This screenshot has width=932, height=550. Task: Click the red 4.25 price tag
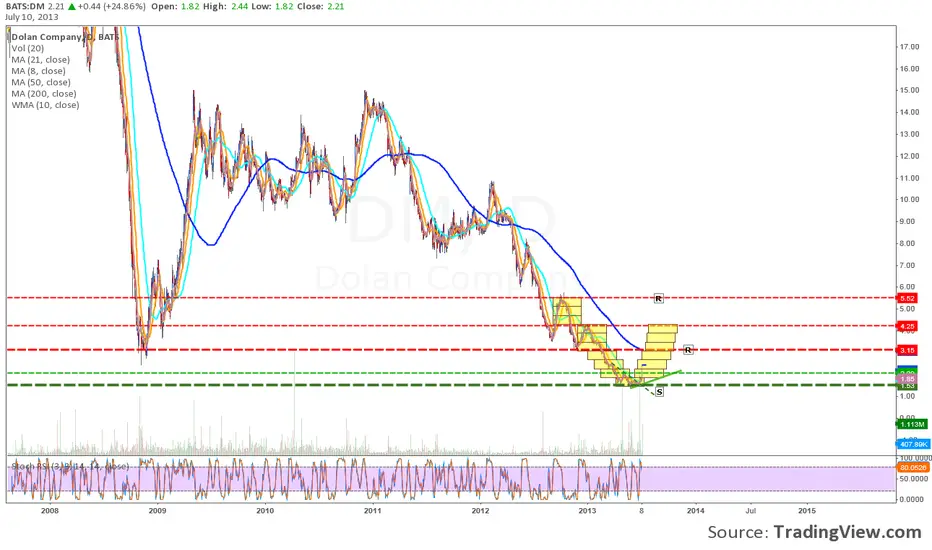[907, 326]
